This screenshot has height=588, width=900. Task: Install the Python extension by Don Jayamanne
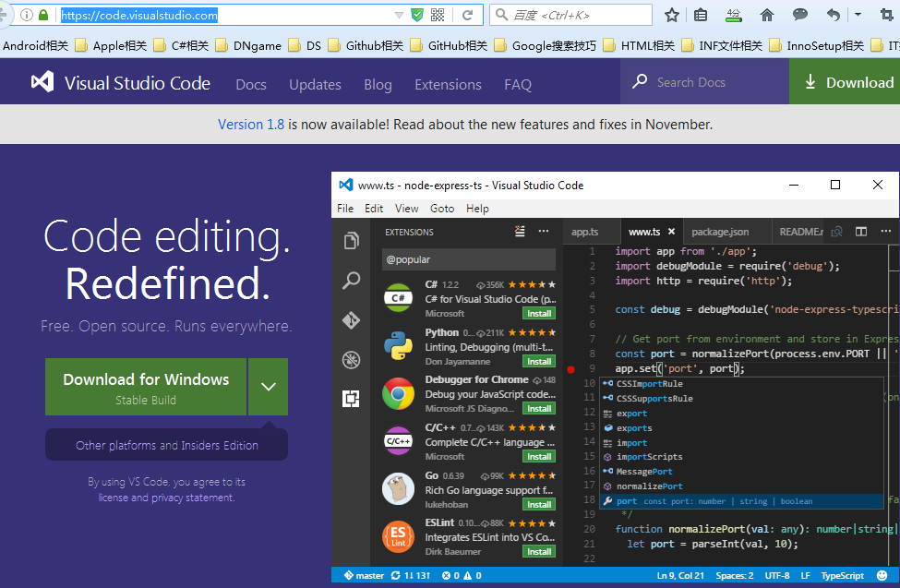(539, 361)
